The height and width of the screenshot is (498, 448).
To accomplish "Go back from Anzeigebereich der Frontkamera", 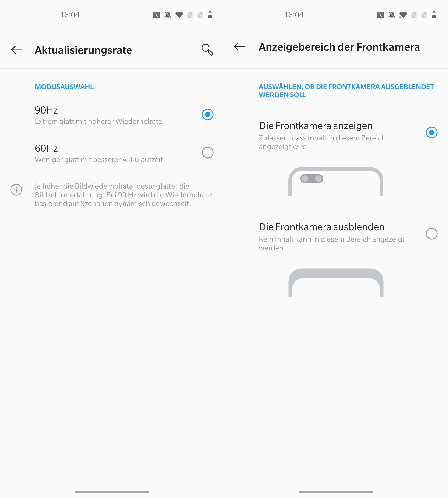I will point(239,46).
